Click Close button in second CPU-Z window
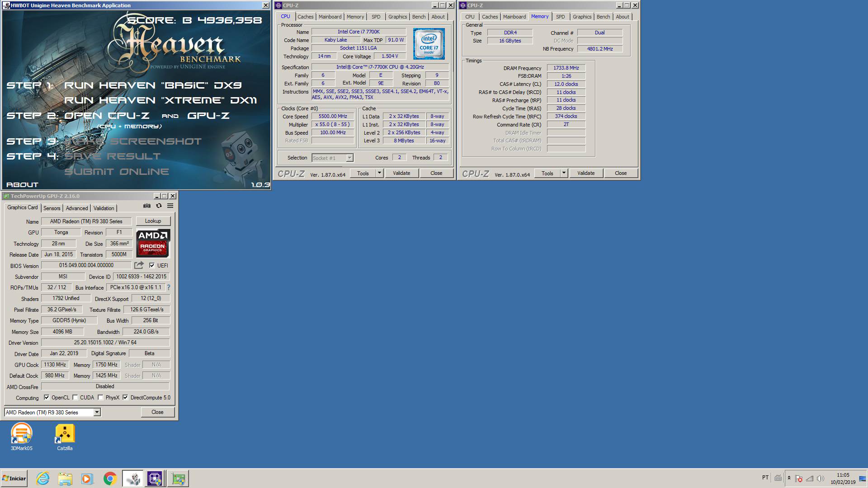This screenshot has width=868, height=488. point(621,173)
